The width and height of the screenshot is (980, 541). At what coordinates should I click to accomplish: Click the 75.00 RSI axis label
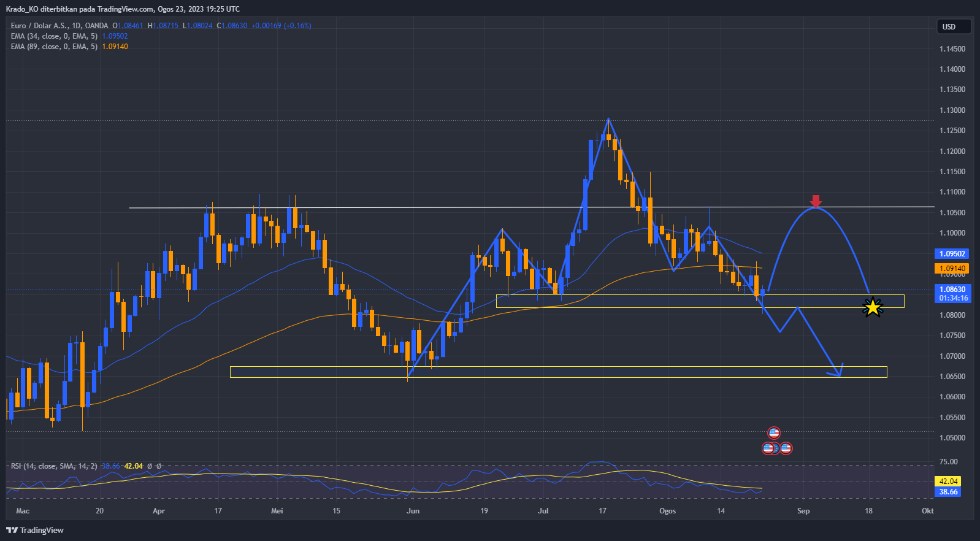pyautogui.click(x=949, y=462)
